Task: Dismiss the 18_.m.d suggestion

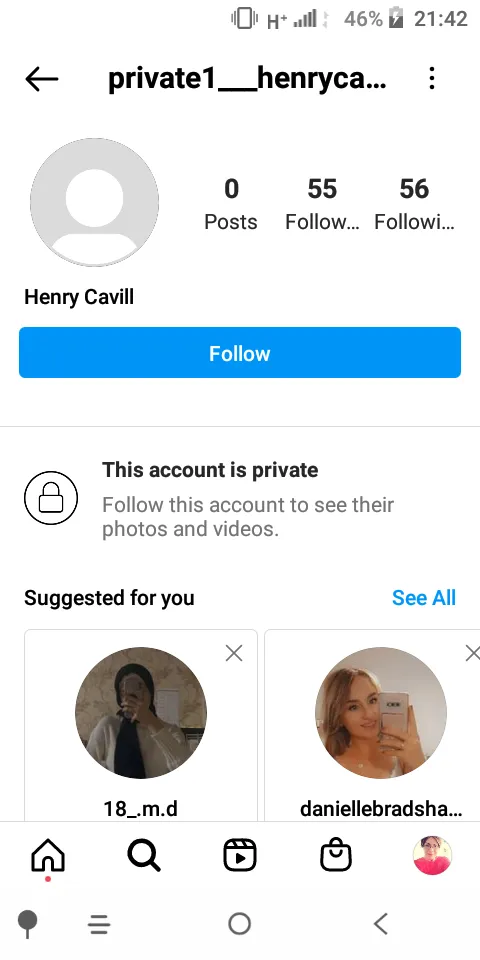Action: (x=234, y=653)
